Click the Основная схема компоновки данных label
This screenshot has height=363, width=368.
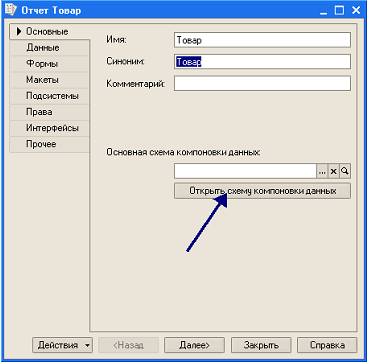tap(183, 152)
